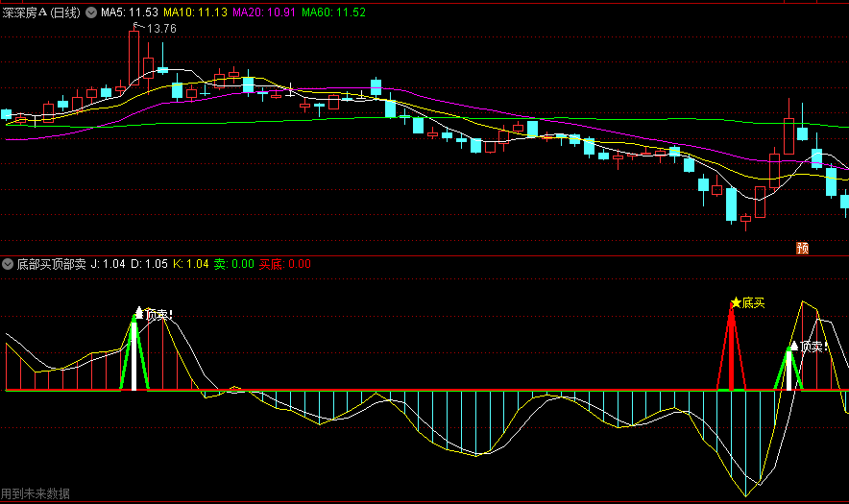Click the 13.76 high price annotation
This screenshot has width=849, height=504.
160,29
